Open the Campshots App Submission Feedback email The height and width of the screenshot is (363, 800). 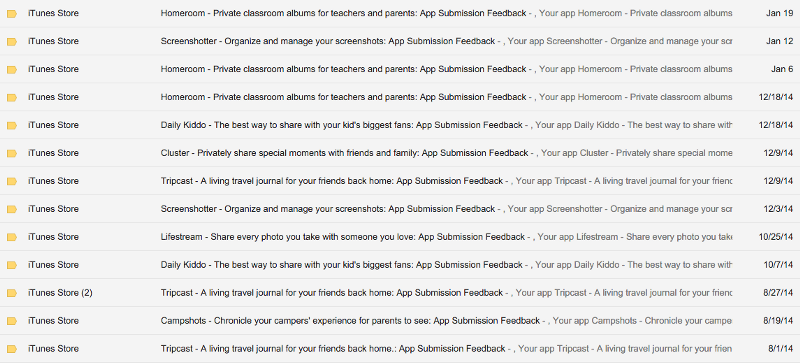[400, 321]
